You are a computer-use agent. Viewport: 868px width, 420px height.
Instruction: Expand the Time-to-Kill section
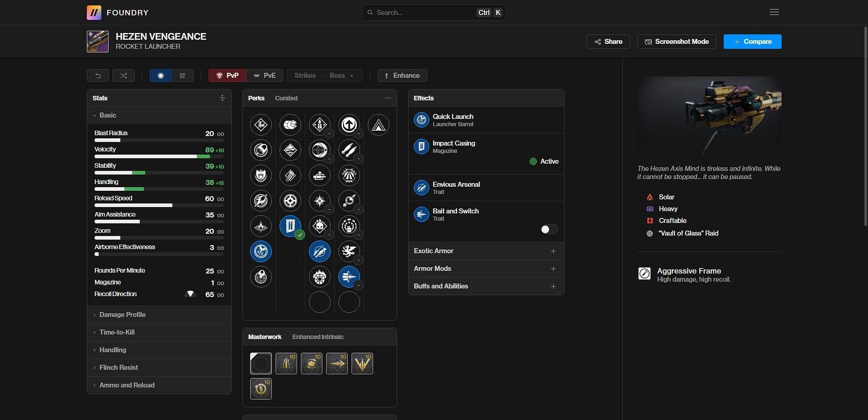[x=159, y=332]
